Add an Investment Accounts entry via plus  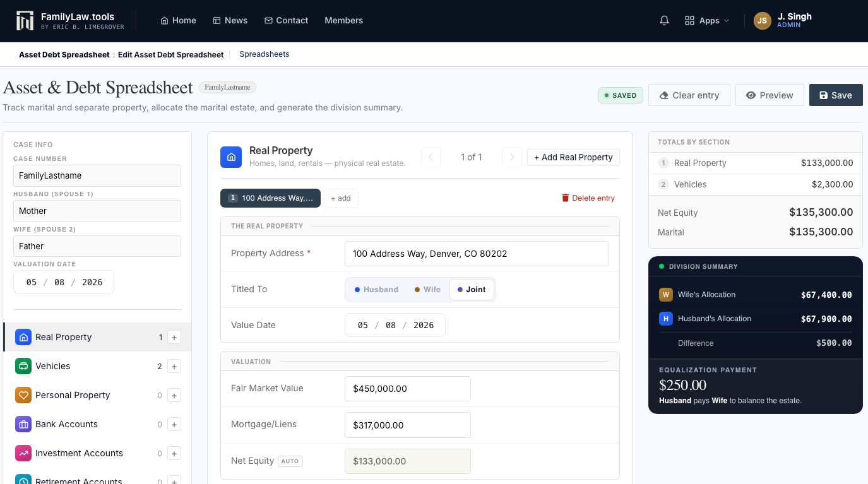(x=175, y=453)
